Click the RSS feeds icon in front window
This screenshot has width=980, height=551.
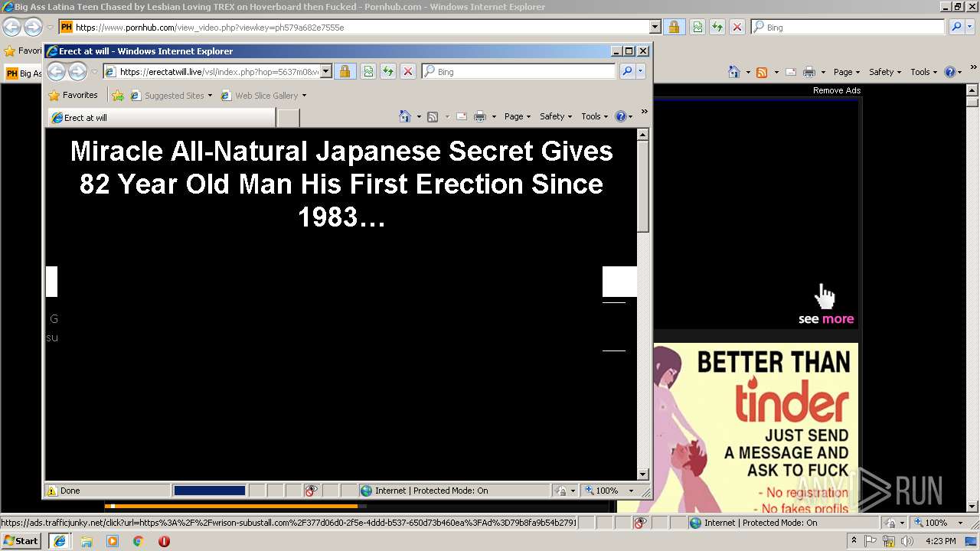433,116
